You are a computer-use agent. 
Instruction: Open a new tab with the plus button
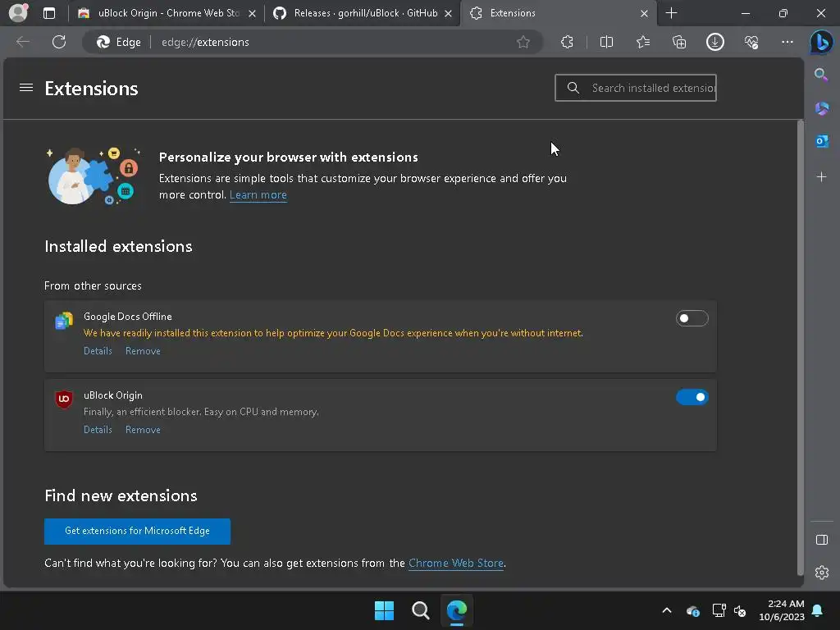click(671, 13)
